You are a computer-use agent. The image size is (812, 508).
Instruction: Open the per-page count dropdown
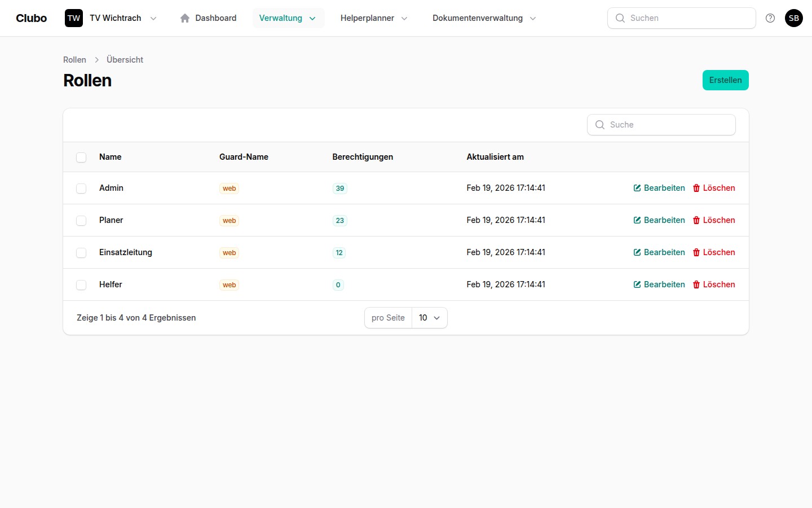(x=429, y=318)
